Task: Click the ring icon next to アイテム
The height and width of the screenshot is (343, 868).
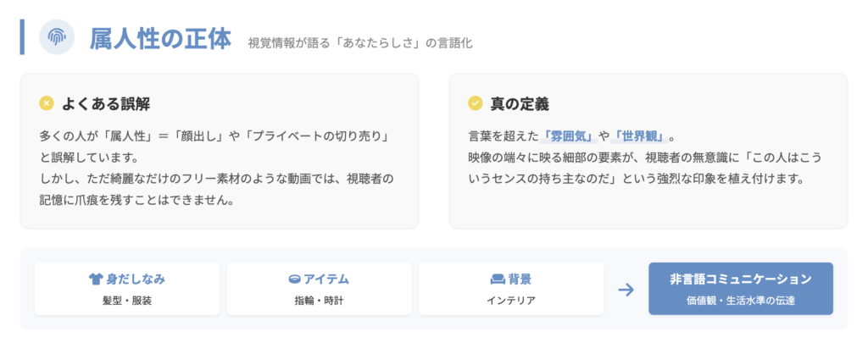Action: point(294,279)
